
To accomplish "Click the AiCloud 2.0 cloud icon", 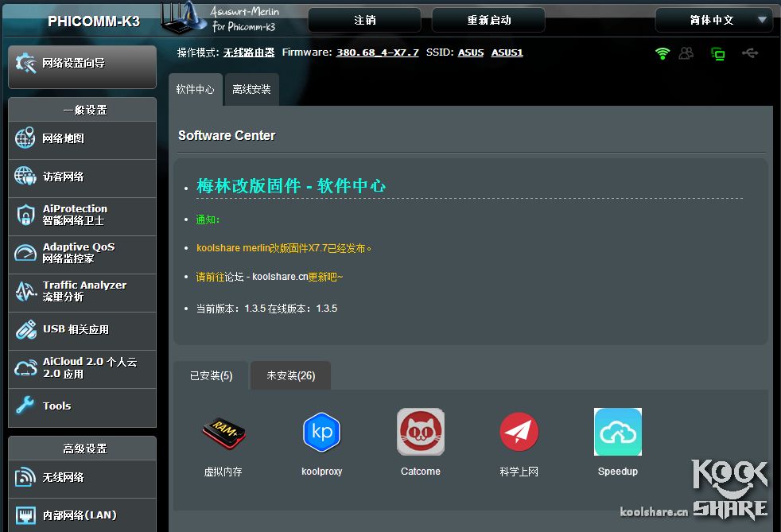I will click(x=25, y=368).
